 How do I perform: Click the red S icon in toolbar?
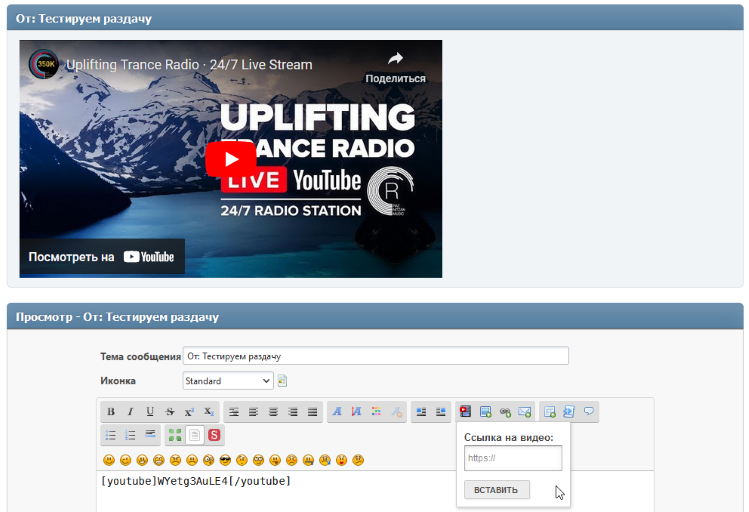click(x=215, y=435)
